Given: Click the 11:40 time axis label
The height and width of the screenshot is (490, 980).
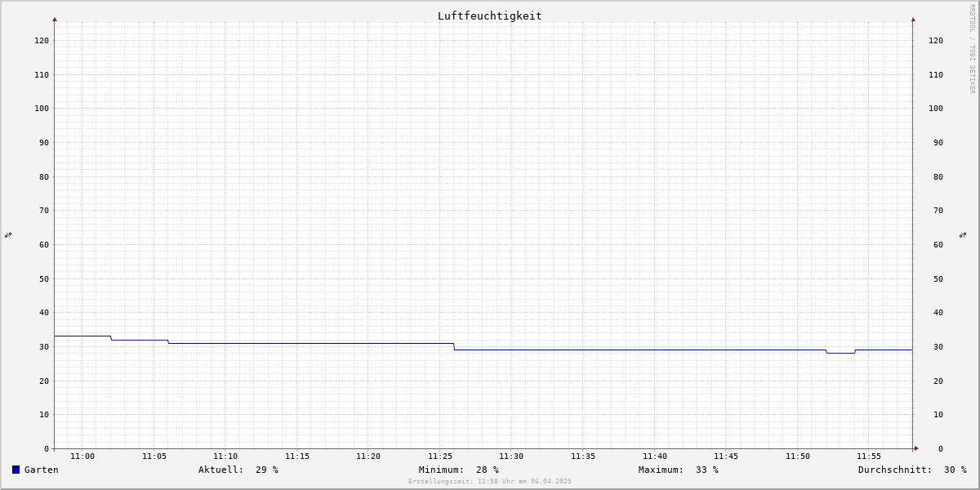Looking at the screenshot, I should pos(655,457).
